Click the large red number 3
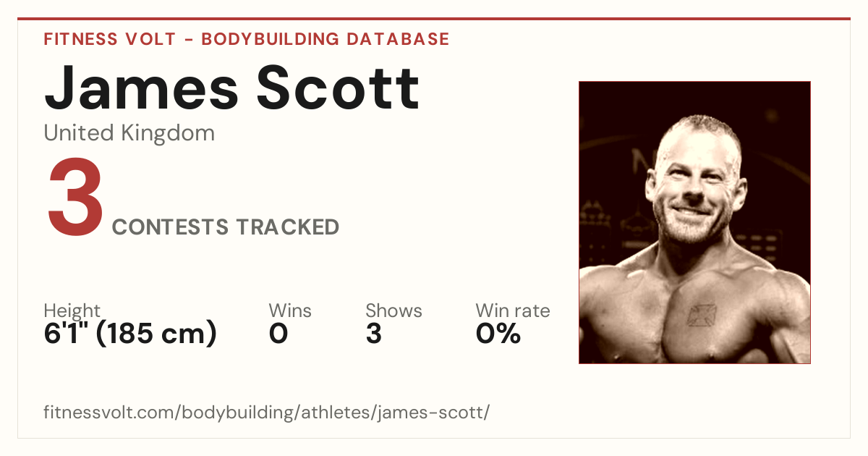Screen dimensions: 868x456 (76, 198)
